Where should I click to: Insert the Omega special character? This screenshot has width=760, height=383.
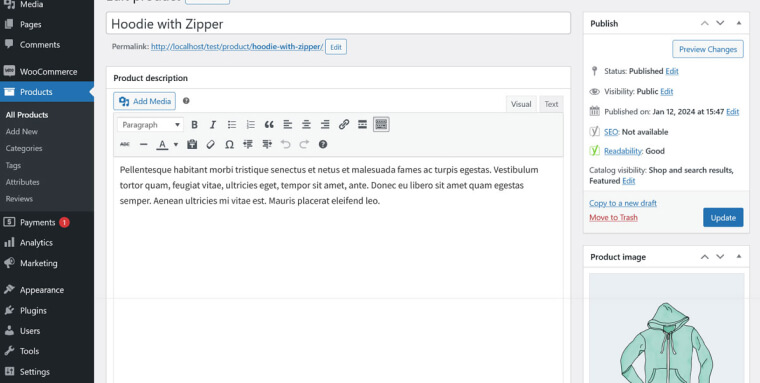point(229,144)
